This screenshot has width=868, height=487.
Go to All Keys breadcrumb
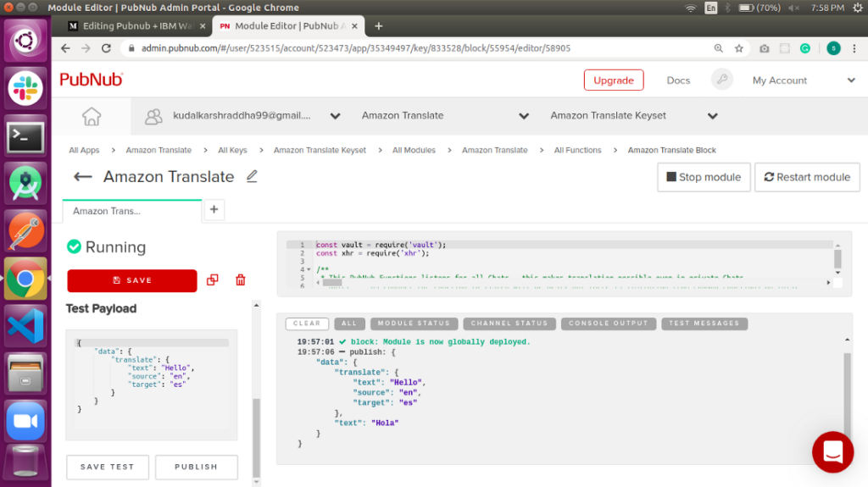pos(232,150)
